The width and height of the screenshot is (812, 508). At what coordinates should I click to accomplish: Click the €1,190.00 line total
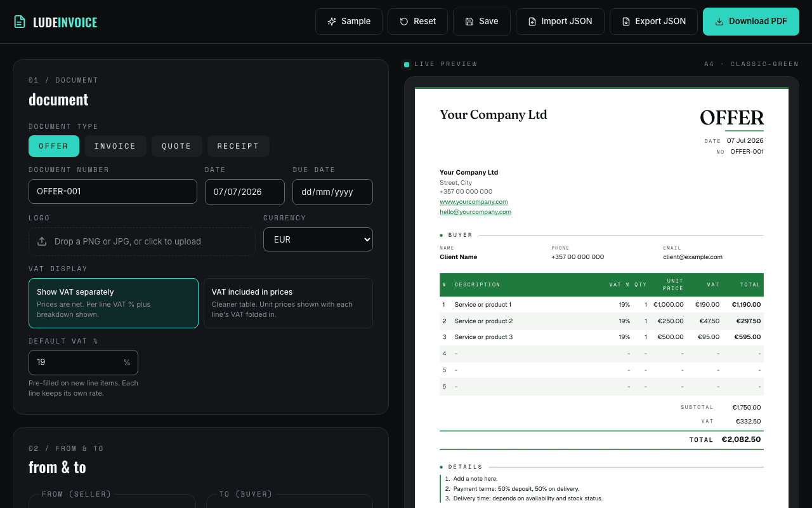[x=747, y=305]
